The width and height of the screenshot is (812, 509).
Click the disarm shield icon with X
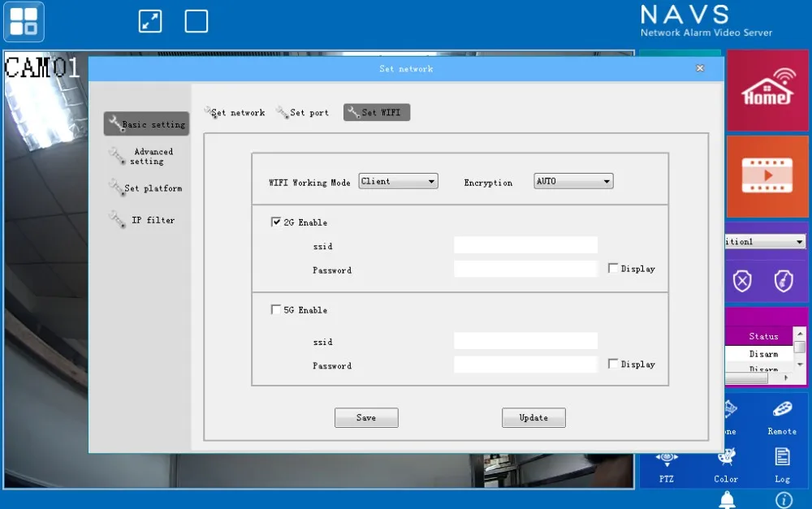tap(742, 281)
